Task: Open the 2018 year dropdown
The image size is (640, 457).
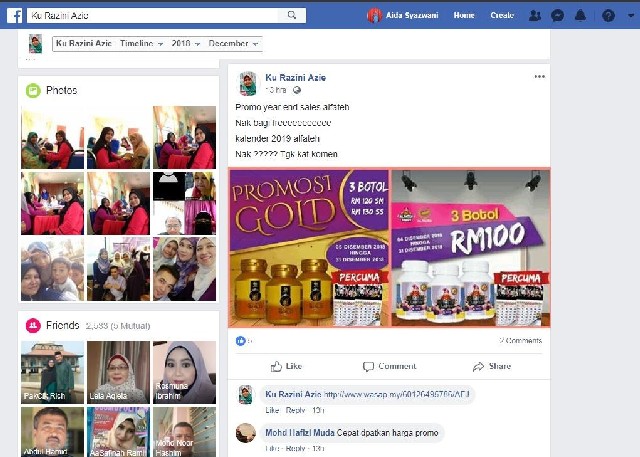Action: (x=185, y=44)
